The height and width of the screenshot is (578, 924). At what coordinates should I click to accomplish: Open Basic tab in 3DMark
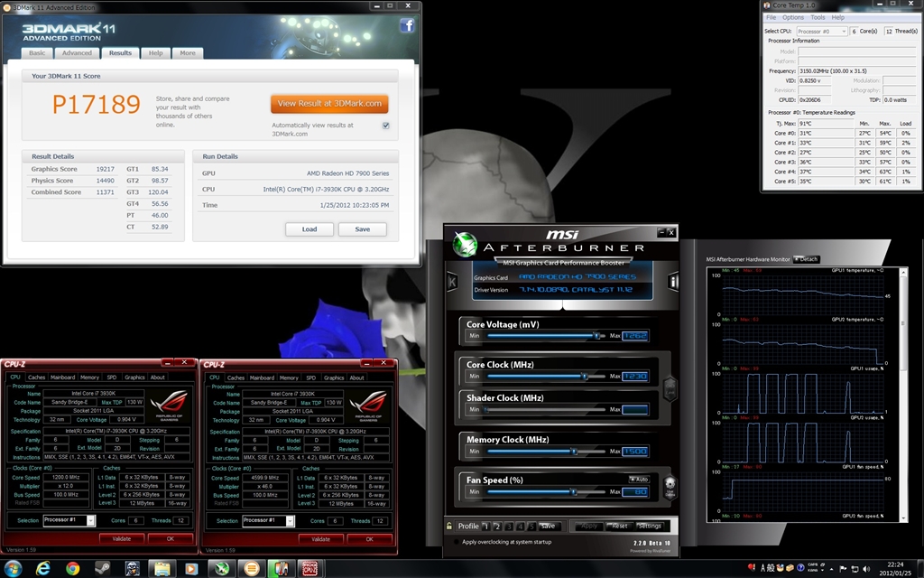click(37, 53)
